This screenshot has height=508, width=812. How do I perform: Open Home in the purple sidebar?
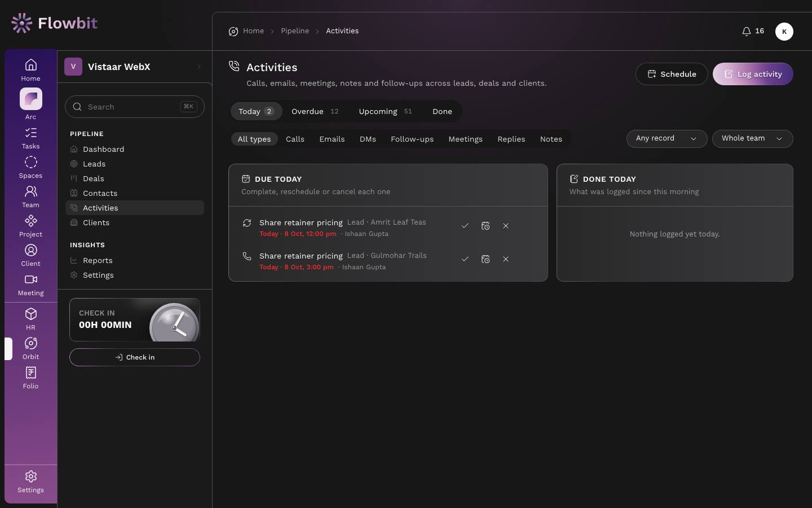(x=30, y=70)
